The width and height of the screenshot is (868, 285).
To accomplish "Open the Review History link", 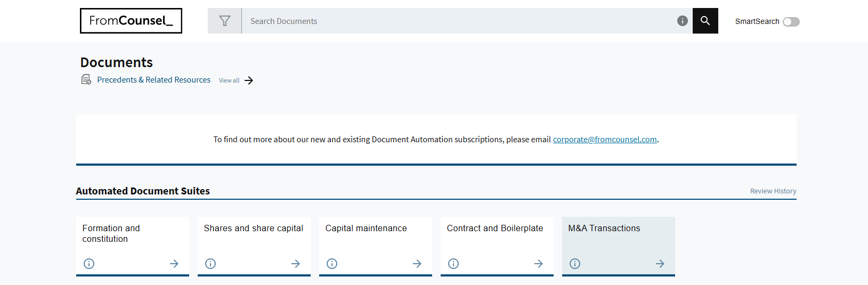I will click(x=773, y=191).
